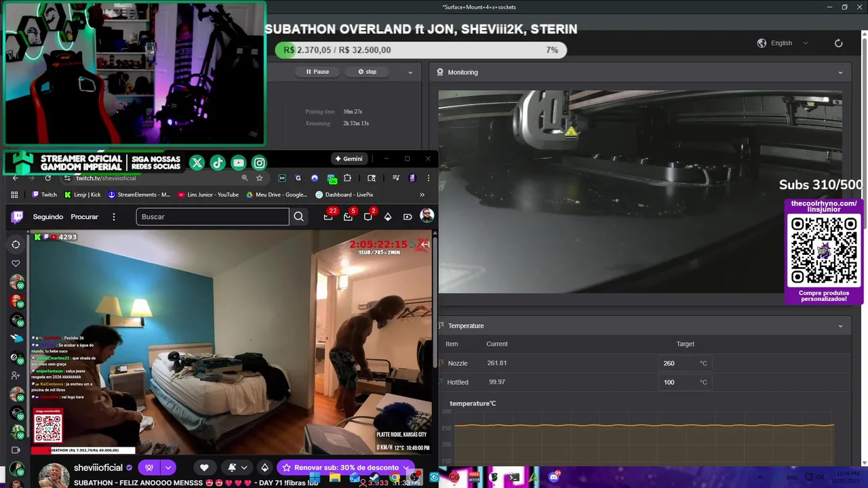Open Twitch whispers with 2 badge
Image resolution: width=868 pixels, height=488 pixels.
click(368, 216)
